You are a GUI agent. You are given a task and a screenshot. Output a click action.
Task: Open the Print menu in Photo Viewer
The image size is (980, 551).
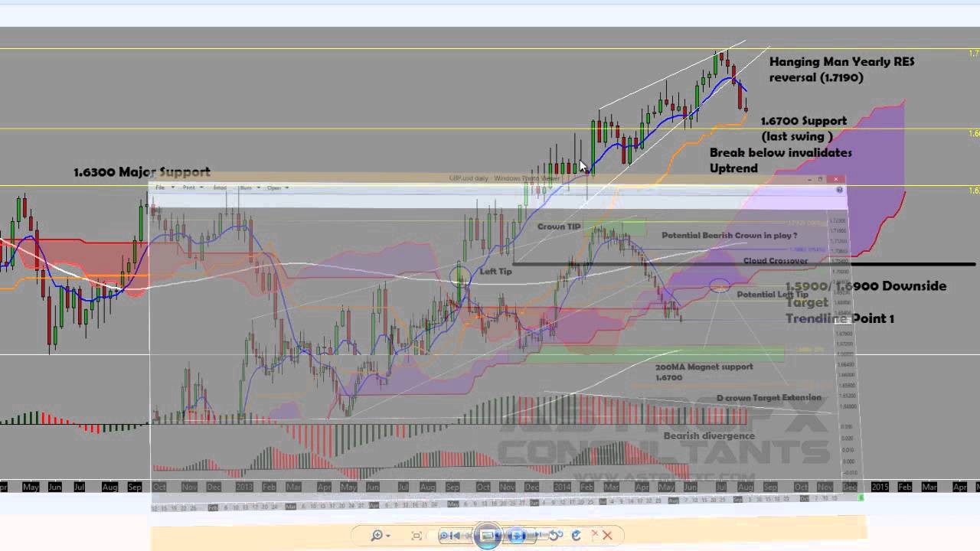(x=191, y=187)
